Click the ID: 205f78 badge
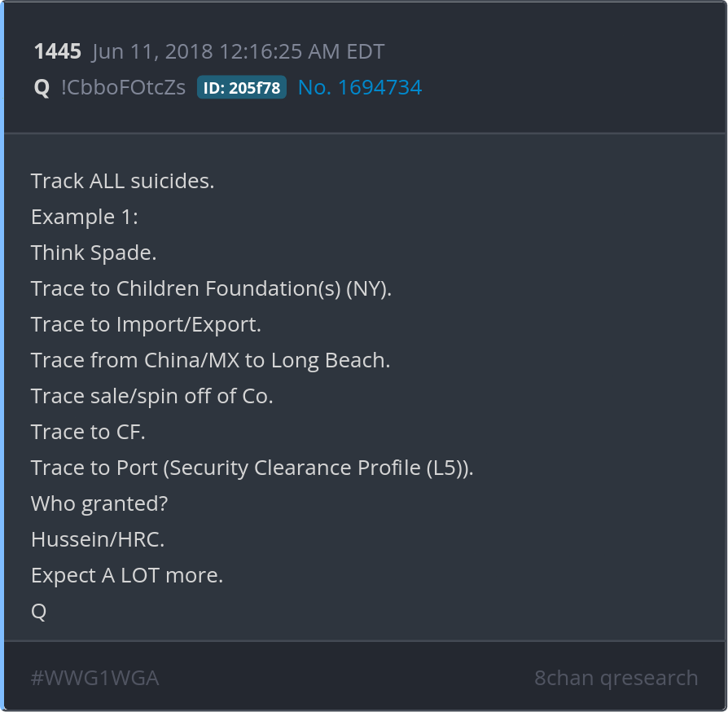728x712 pixels. pyautogui.click(x=241, y=88)
